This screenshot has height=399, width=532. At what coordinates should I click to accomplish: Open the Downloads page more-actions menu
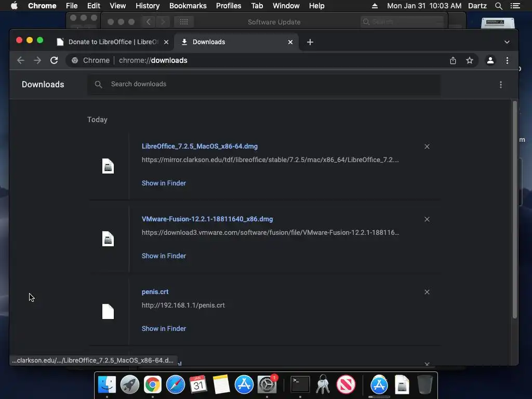tap(501, 85)
